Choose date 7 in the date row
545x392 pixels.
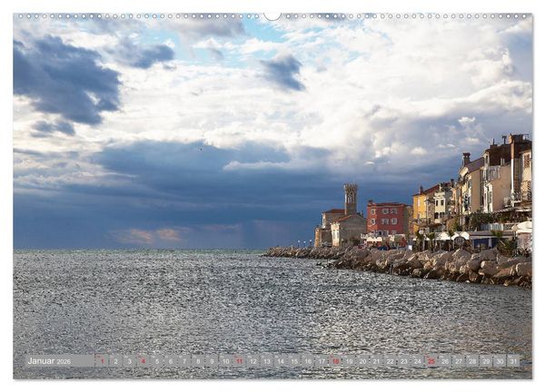click(x=184, y=361)
